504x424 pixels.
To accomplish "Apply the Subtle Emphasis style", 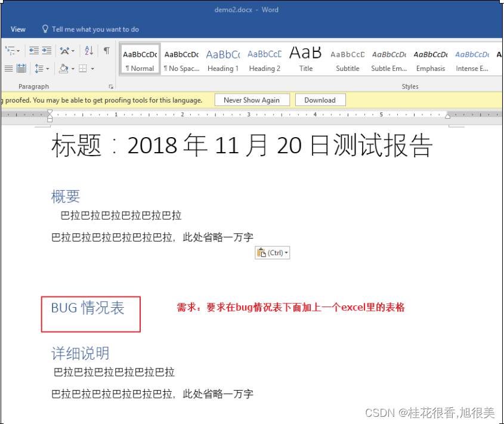I will [389, 60].
